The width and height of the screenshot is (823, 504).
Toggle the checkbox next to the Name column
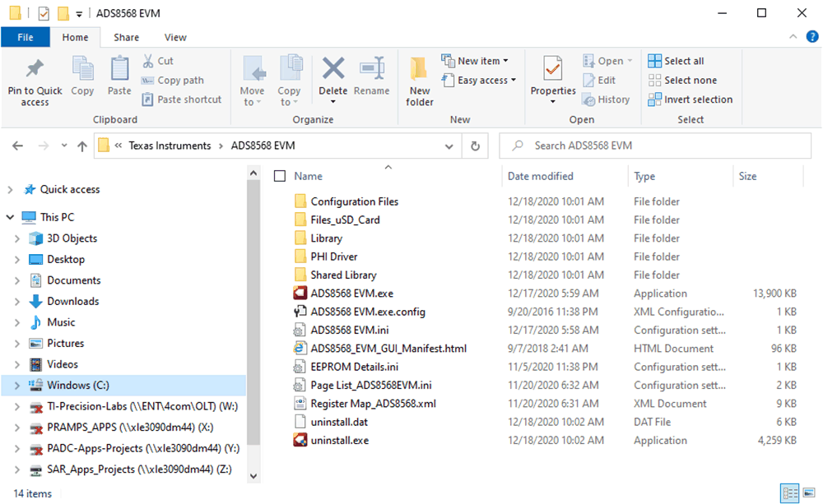pos(281,175)
